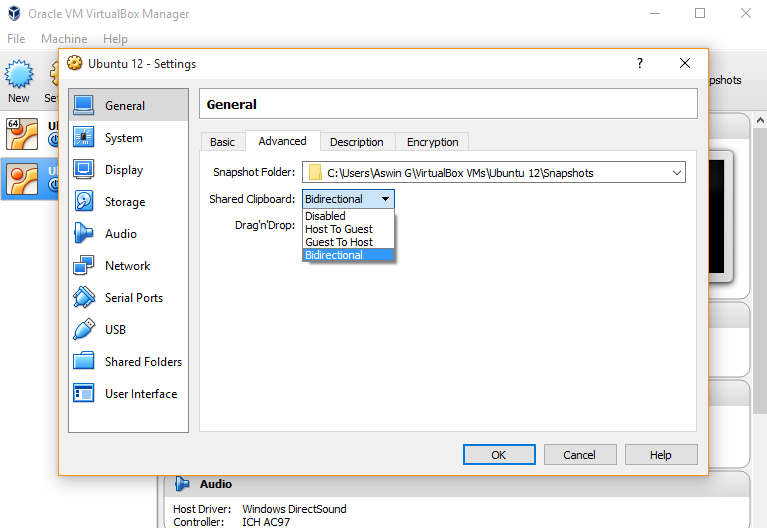Screen dimensions: 767x528
Task: Choose Disabled in clipboard list
Action: [x=348, y=216]
